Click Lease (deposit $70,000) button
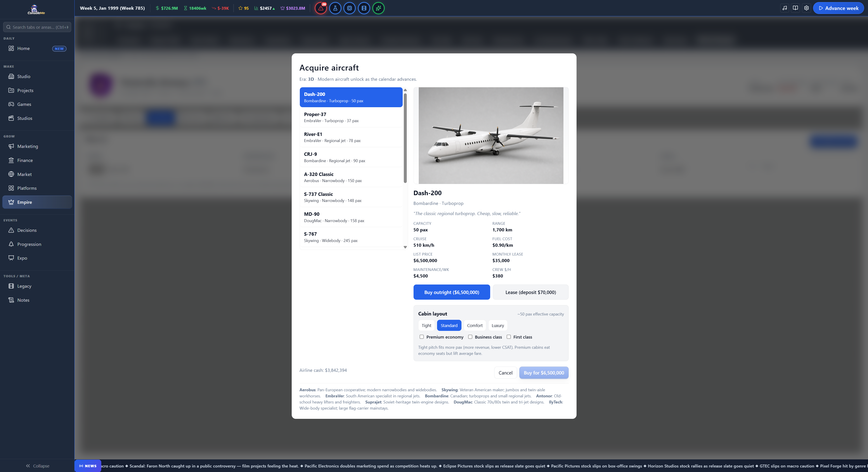Viewport: 868px width, 472px height. [530, 292]
